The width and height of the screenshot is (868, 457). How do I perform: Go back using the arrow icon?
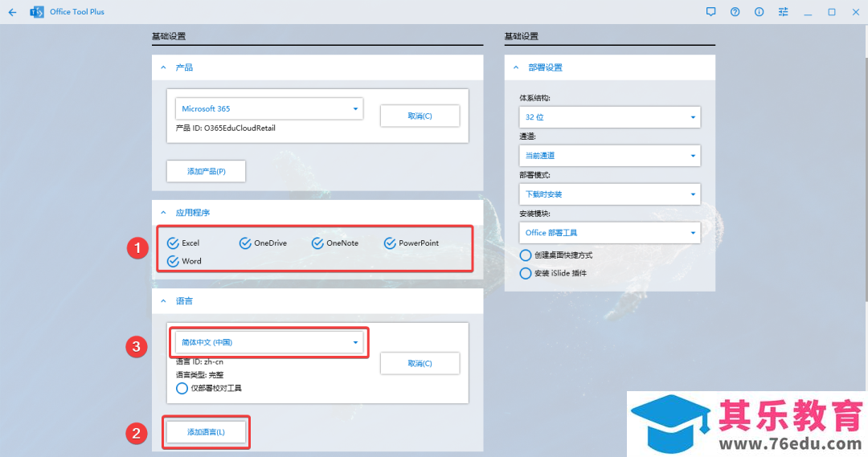pyautogui.click(x=12, y=11)
